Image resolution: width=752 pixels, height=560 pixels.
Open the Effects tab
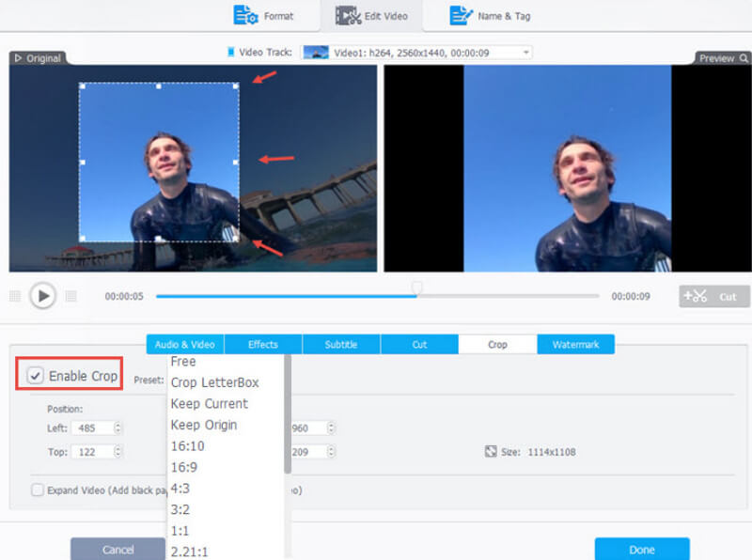pyautogui.click(x=263, y=345)
